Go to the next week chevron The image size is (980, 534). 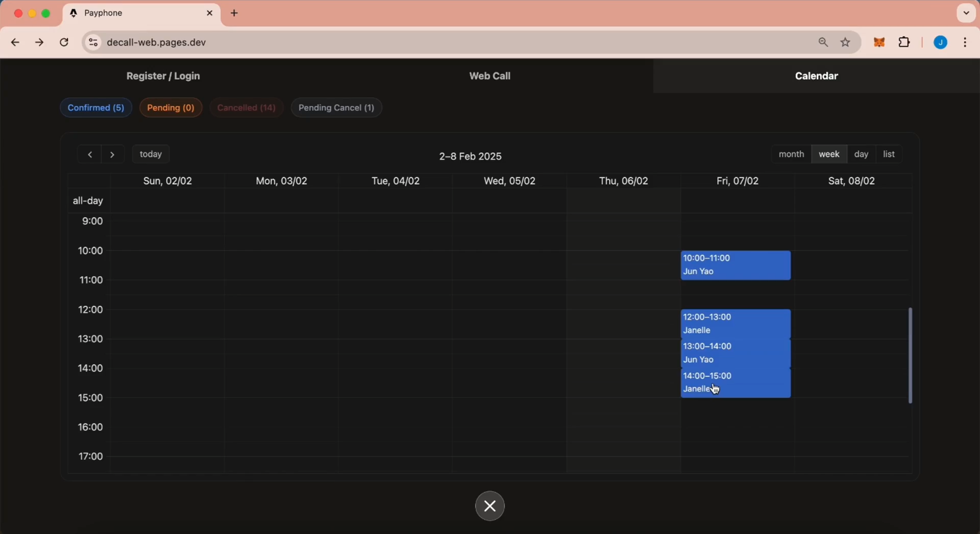(113, 155)
